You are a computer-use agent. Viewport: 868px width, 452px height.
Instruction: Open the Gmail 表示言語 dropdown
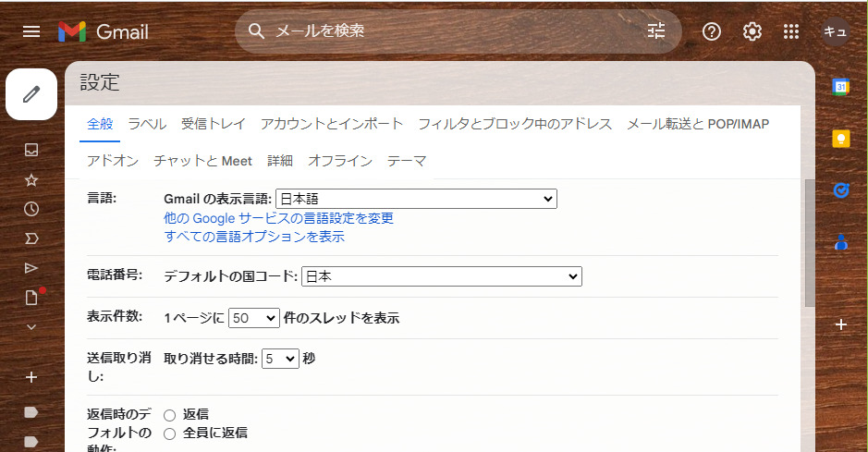[416, 199]
